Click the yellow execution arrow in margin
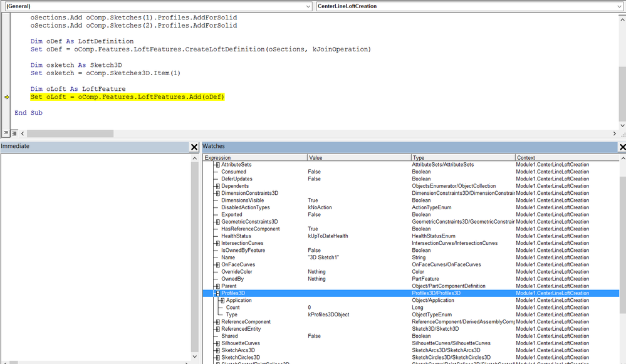The height and width of the screenshot is (364, 626). [7, 97]
